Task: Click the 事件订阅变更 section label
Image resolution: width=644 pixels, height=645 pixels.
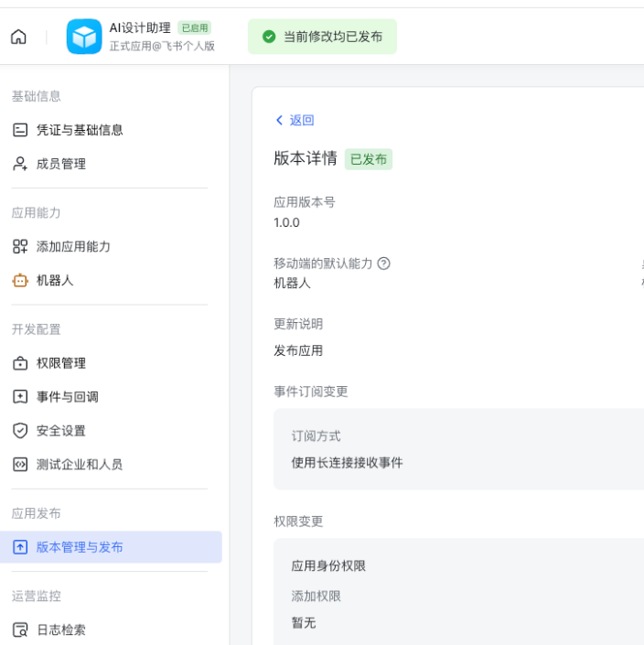Action: tap(311, 392)
